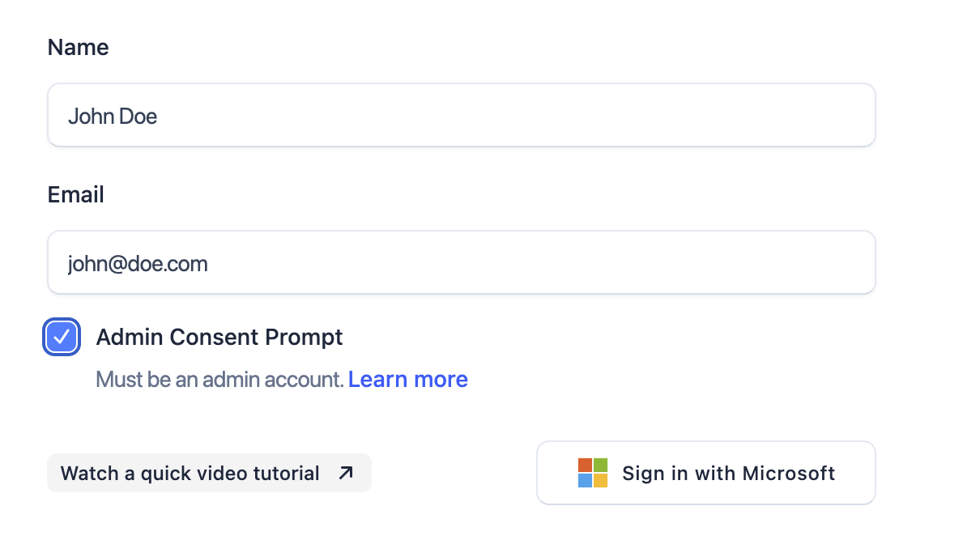Click the white checkmark in the blue box
Screen dimensions: 980x557
(x=62, y=337)
